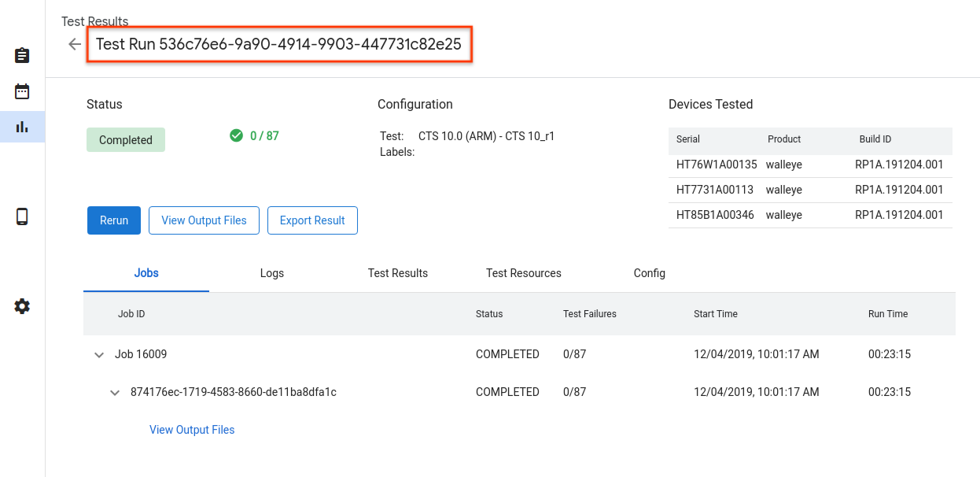
Task: Click the View Output Files button
Action: (204, 220)
